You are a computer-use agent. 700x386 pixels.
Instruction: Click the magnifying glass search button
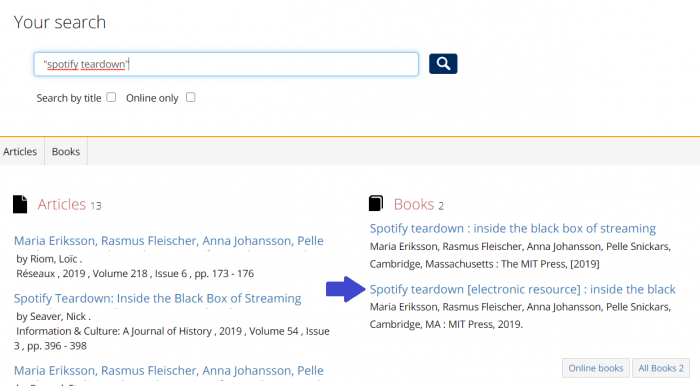(x=443, y=64)
